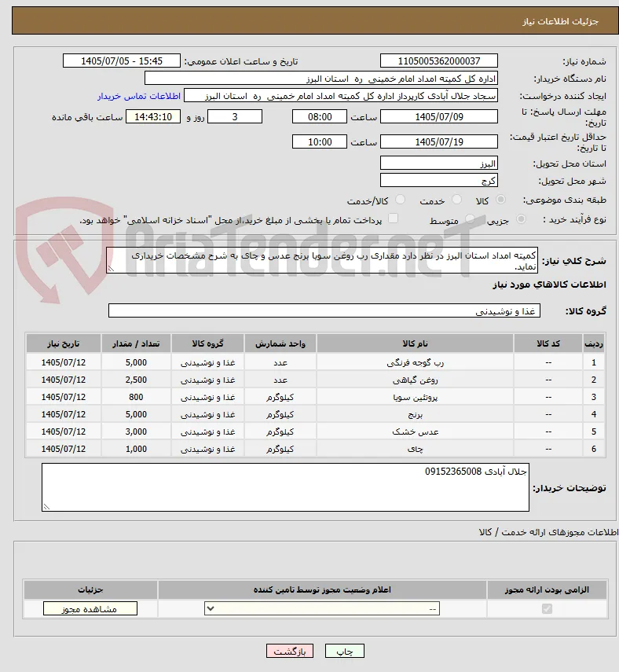
Task: Click the کد کالا column header
Action: pyautogui.click(x=548, y=343)
